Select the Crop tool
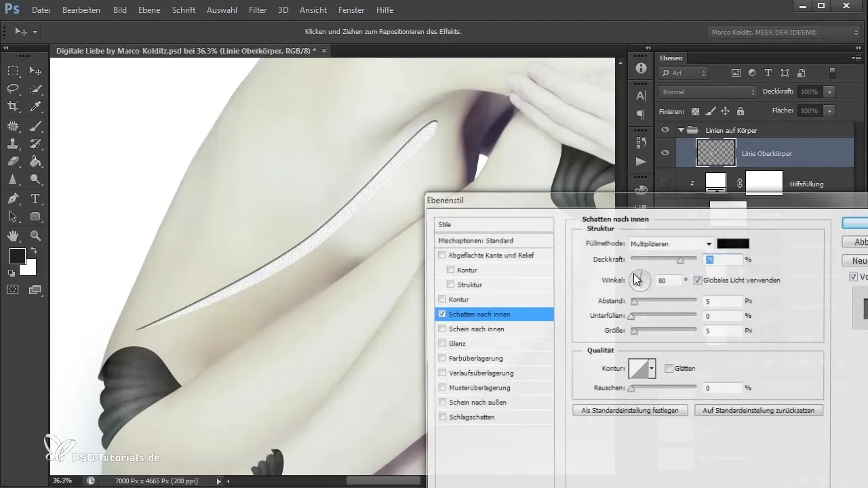 [x=13, y=106]
